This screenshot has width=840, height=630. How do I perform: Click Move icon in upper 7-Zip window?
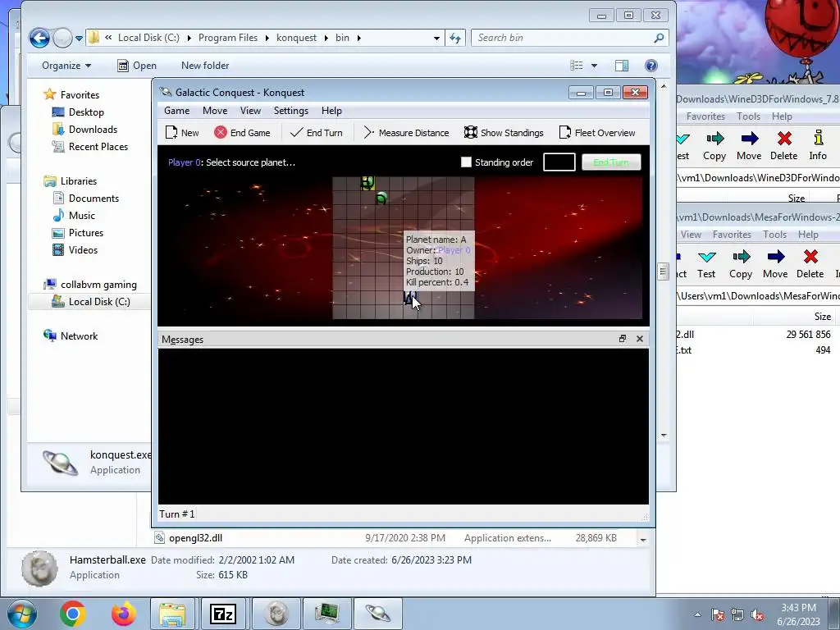coord(749,139)
